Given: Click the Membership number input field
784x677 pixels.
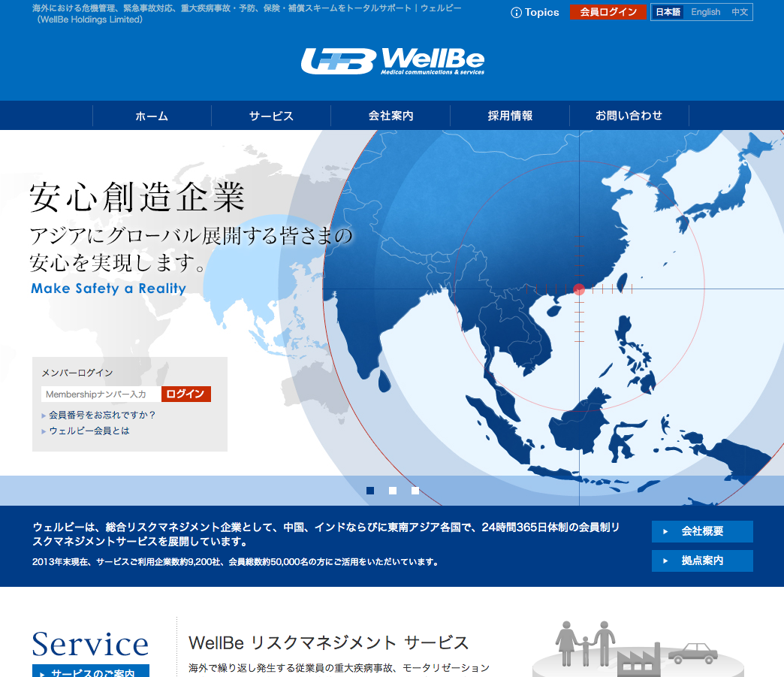Looking at the screenshot, I should tap(101, 394).
